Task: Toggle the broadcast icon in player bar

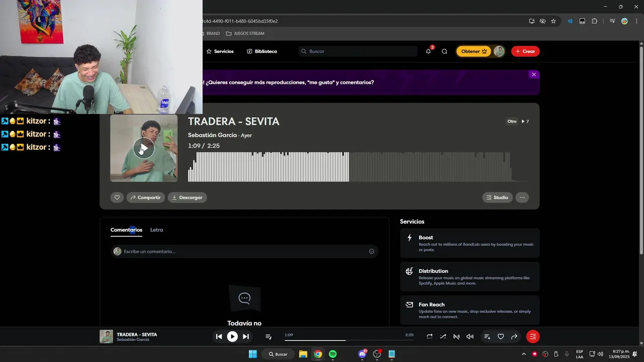Action: click(456, 336)
